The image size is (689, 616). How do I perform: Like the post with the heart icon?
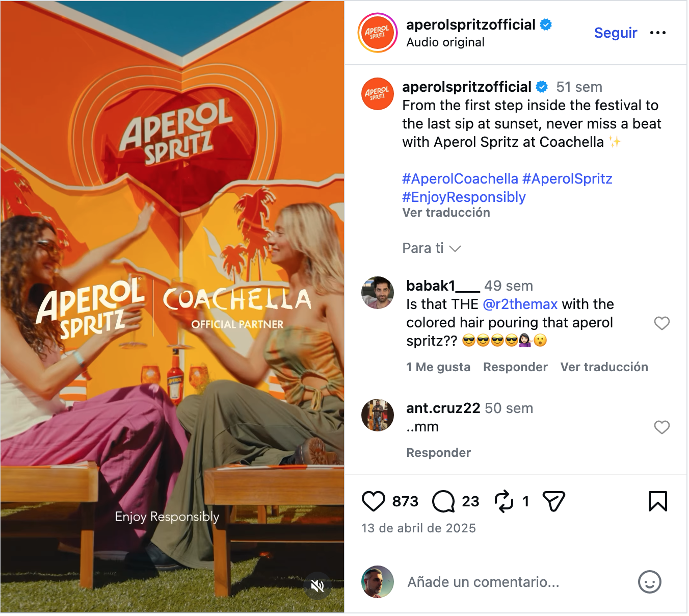click(373, 501)
